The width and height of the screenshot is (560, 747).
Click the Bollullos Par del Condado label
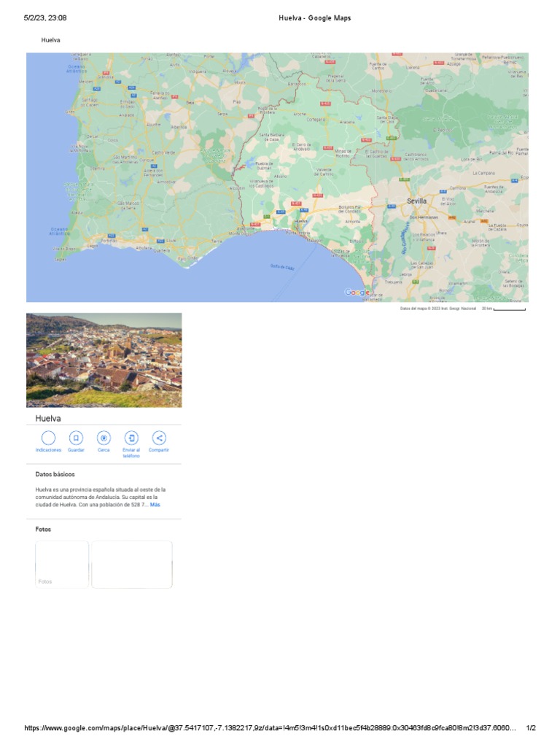(349, 209)
